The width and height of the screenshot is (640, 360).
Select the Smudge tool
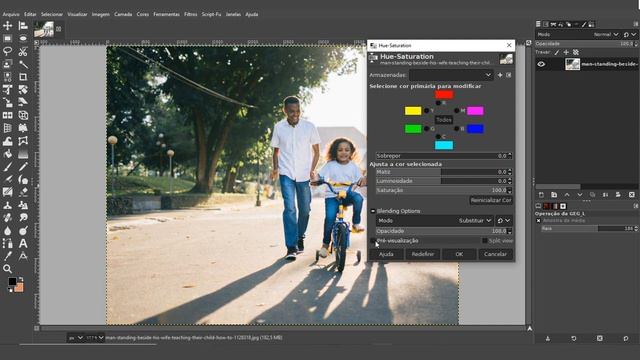pyautogui.click(x=23, y=218)
